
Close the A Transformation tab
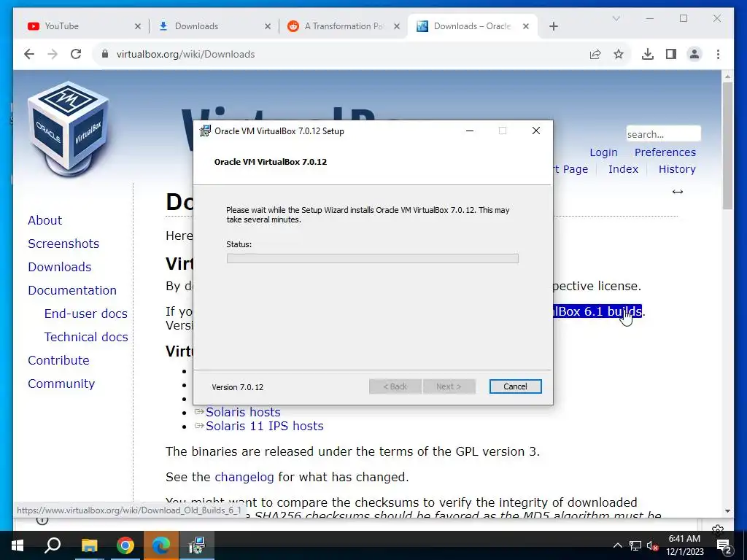pyautogui.click(x=396, y=26)
